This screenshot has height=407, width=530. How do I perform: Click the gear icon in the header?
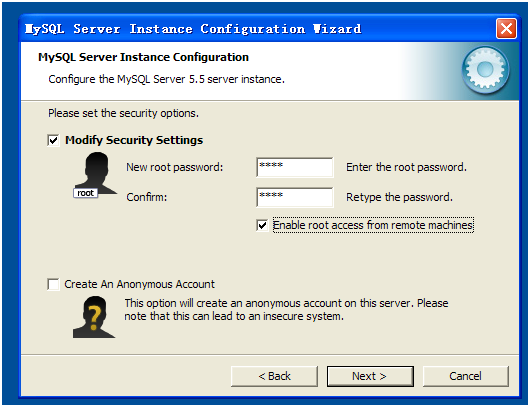[x=485, y=70]
